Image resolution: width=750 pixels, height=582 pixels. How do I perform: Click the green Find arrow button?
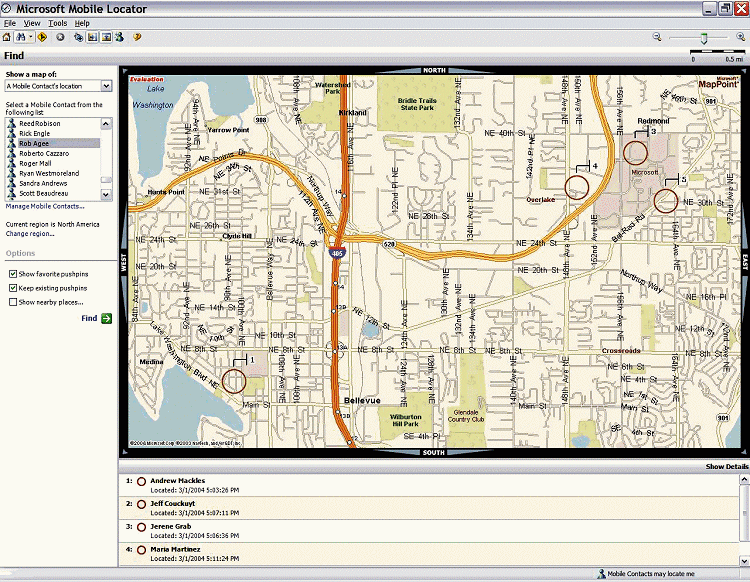[x=107, y=318]
